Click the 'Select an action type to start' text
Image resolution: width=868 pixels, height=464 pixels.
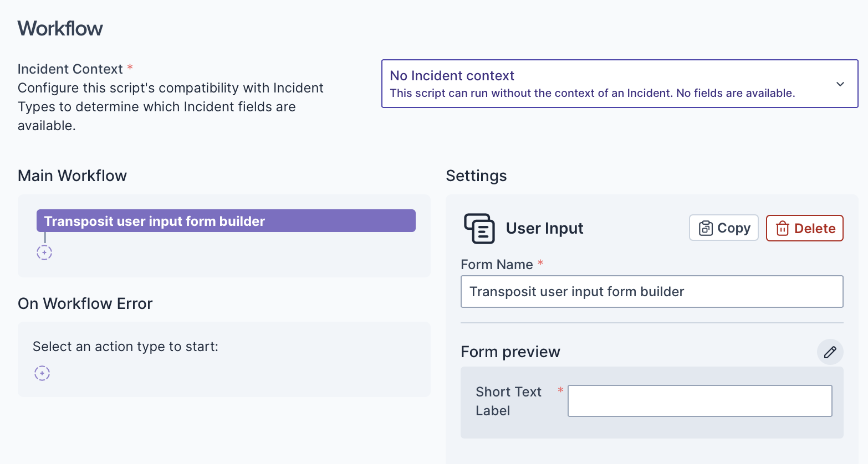(125, 347)
